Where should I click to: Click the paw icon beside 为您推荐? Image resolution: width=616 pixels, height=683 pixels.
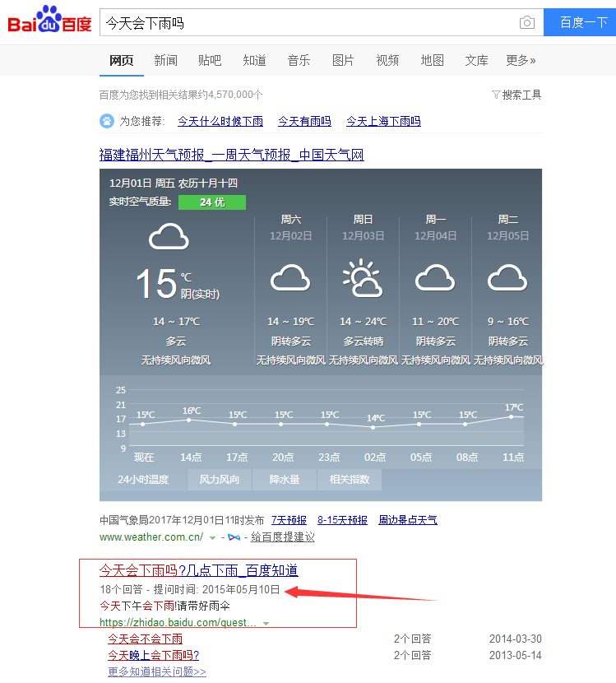tap(107, 121)
